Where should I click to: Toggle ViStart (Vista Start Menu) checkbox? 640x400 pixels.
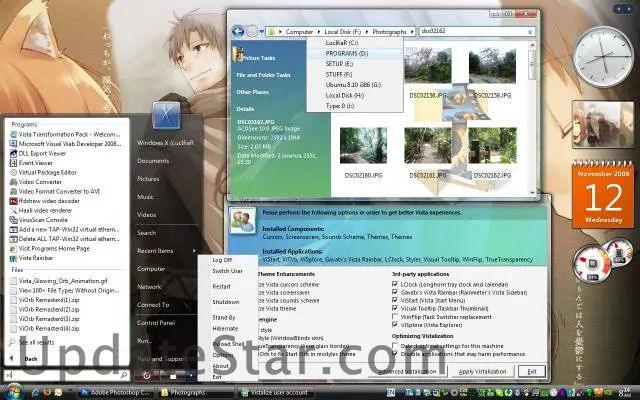[395, 300]
